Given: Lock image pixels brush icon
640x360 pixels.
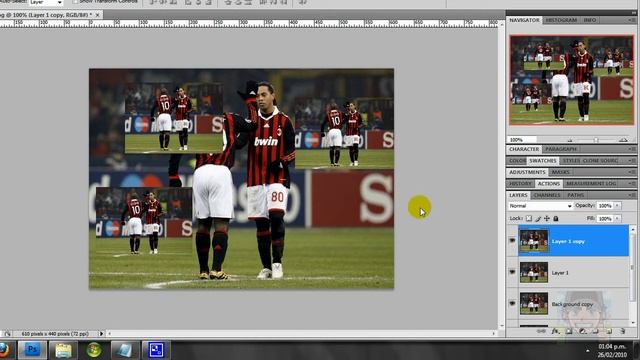Looking at the screenshot, I should [x=538, y=218].
